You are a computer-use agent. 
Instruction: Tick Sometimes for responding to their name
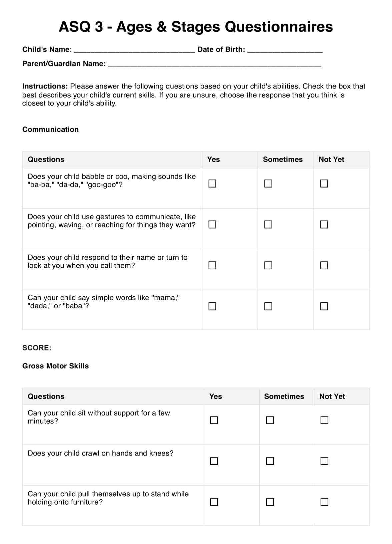point(268,265)
